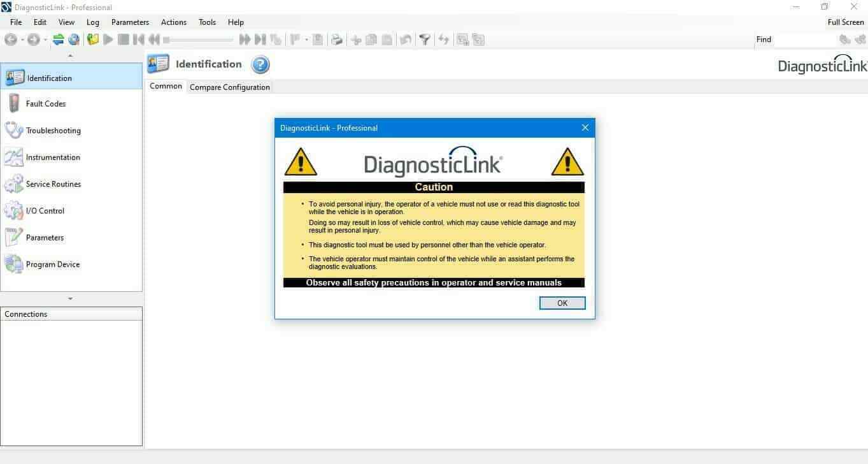
Task: Skip to end of log playback
Action: click(x=260, y=40)
